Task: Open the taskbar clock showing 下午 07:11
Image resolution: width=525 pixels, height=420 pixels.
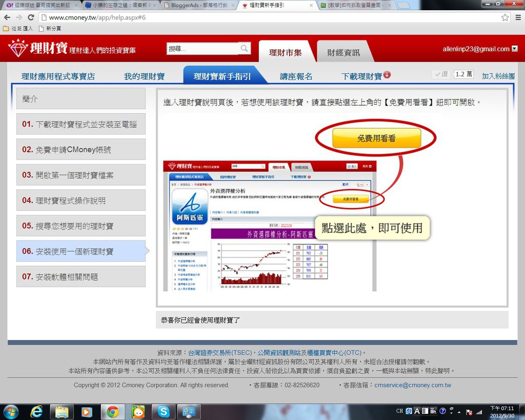Action: (x=502, y=412)
